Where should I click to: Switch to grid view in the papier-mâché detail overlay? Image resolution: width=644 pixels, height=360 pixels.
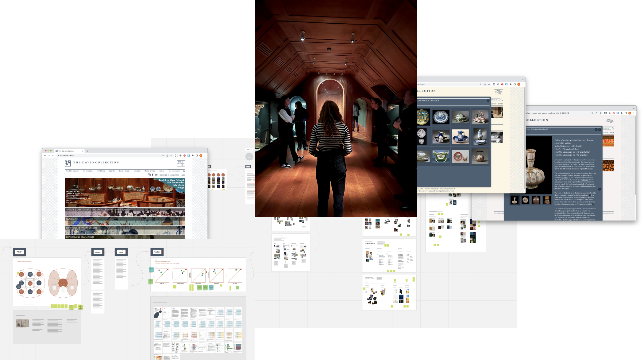pyautogui.click(x=596, y=130)
